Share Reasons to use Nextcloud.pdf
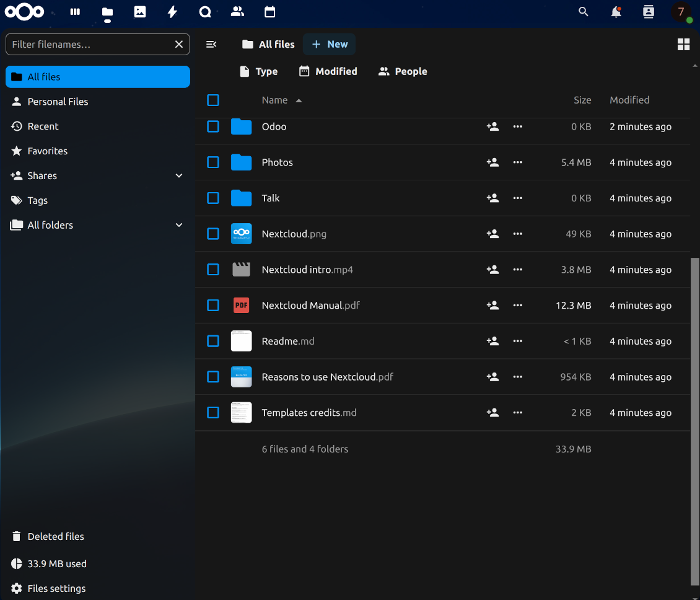 coord(492,377)
